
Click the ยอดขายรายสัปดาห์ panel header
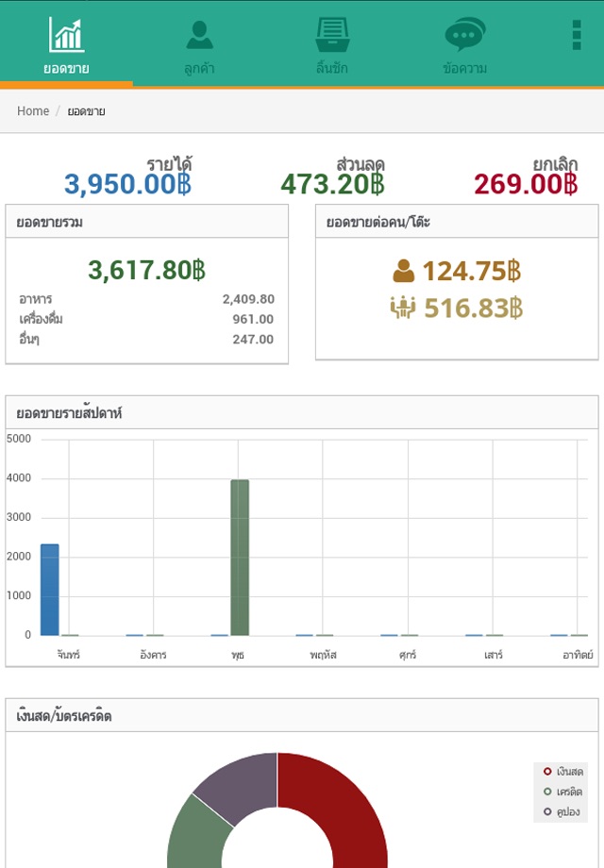coord(302,412)
